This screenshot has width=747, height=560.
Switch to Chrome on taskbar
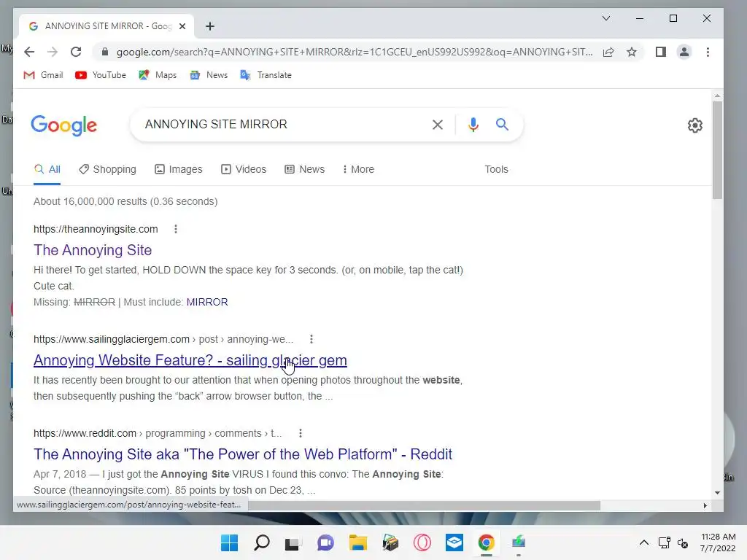pyautogui.click(x=487, y=542)
